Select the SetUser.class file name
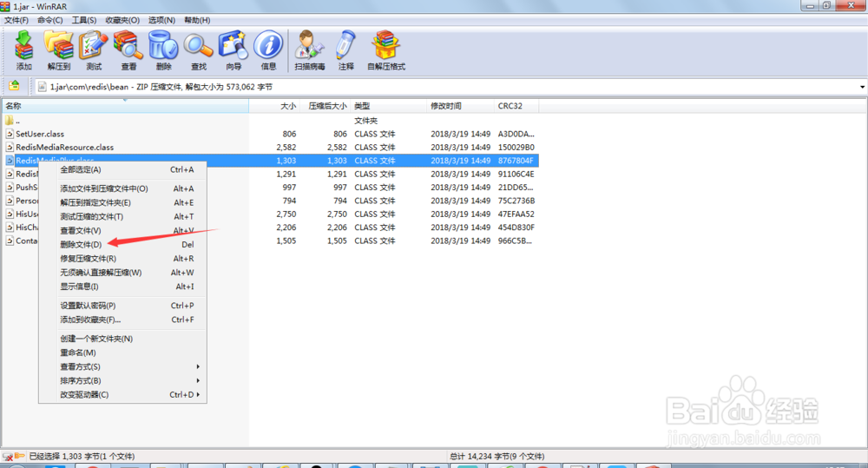 [40, 134]
